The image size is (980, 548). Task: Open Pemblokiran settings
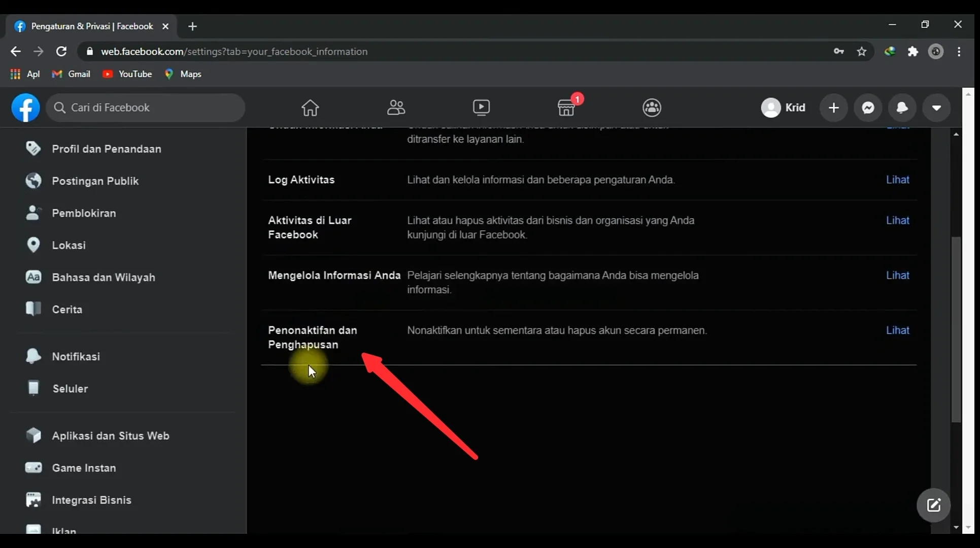(x=84, y=213)
